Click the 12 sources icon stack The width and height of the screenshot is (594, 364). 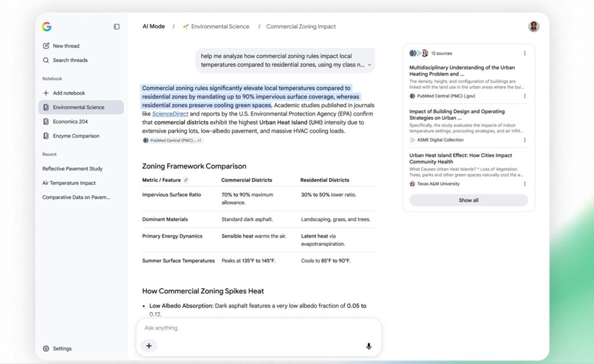tap(419, 53)
